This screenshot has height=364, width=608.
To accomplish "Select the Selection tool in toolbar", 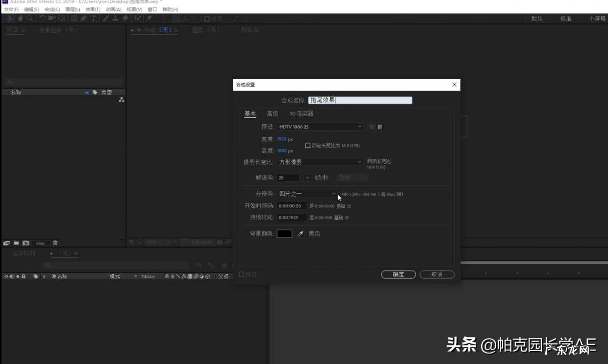I will coord(10,19).
